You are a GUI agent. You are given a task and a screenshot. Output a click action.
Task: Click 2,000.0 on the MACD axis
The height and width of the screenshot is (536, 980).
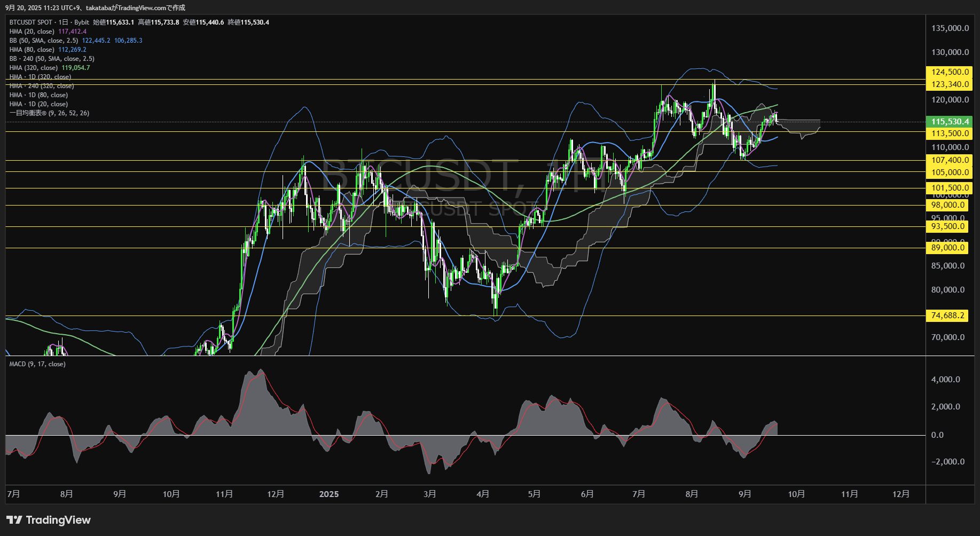coord(946,407)
